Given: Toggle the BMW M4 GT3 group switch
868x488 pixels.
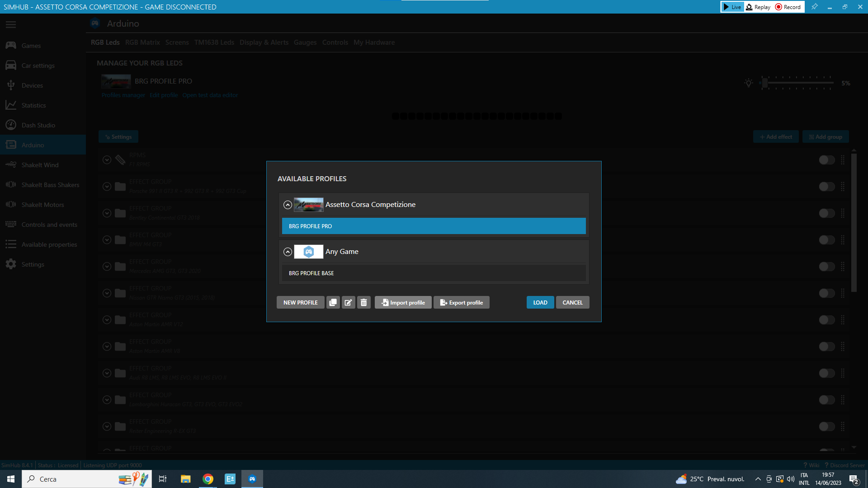Looking at the screenshot, I should [x=827, y=240].
